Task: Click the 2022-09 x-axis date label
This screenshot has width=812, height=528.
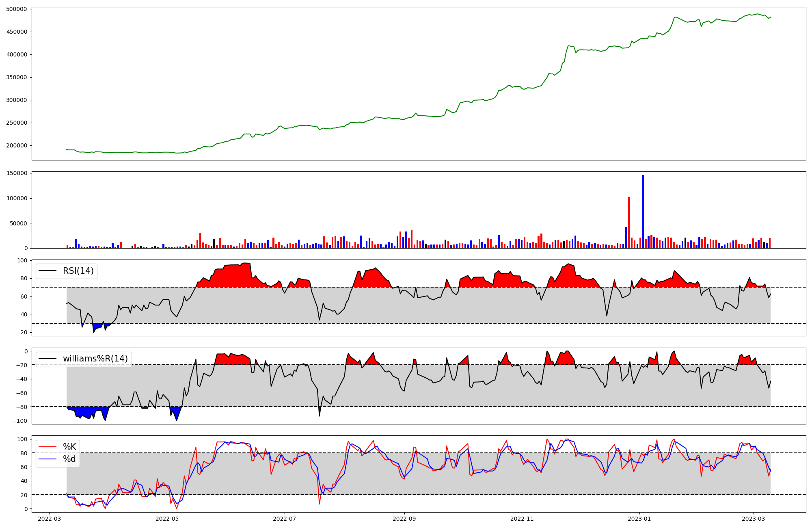Action: coord(404,519)
